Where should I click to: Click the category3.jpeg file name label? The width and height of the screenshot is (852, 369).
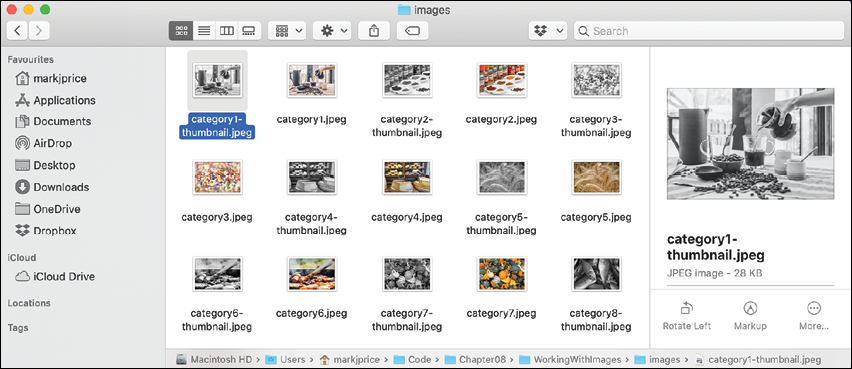(x=217, y=217)
